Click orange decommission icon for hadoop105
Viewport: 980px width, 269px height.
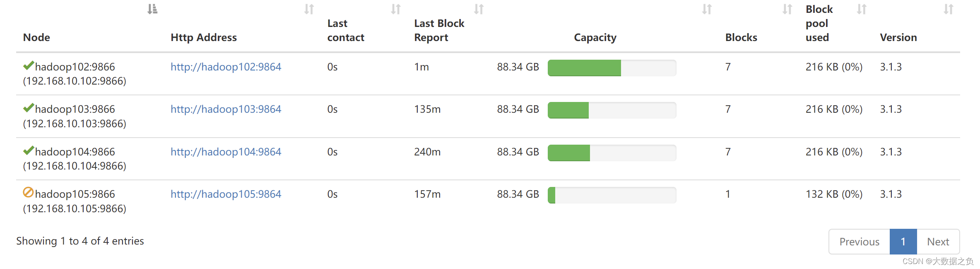click(x=28, y=192)
